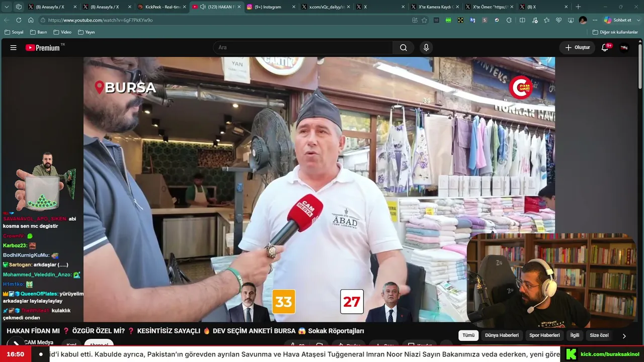Open the browser profile picture
Viewport: 644px width, 362px height.
click(583, 20)
